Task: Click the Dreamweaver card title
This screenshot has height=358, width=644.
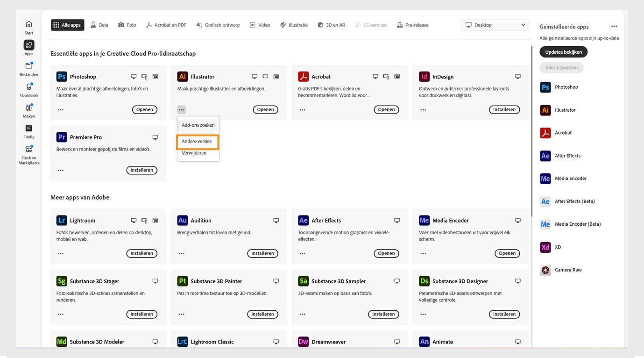Action: 328,342
